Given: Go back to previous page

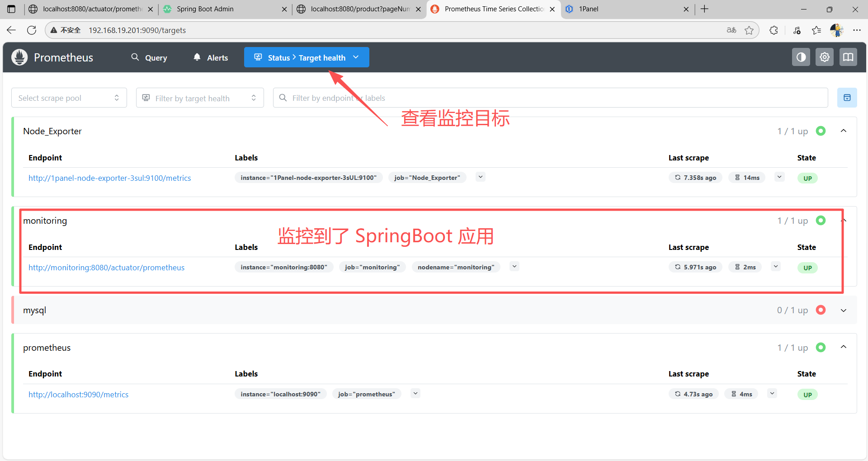Looking at the screenshot, I should (x=11, y=30).
